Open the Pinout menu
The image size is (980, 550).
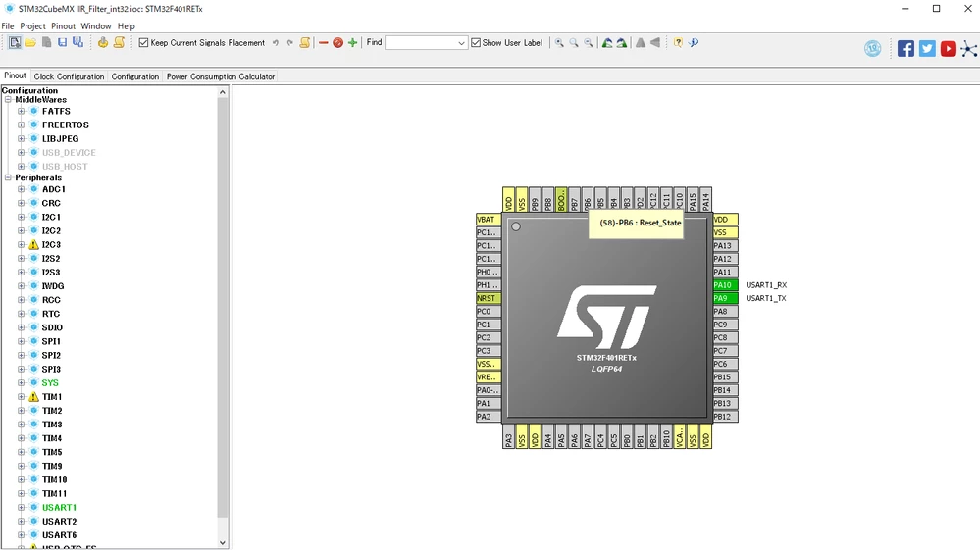[63, 26]
